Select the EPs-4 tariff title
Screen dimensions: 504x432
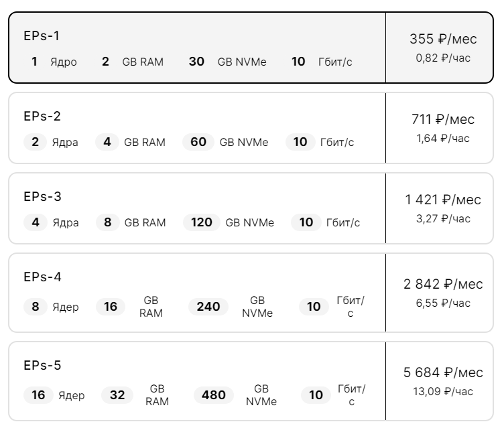(42, 277)
